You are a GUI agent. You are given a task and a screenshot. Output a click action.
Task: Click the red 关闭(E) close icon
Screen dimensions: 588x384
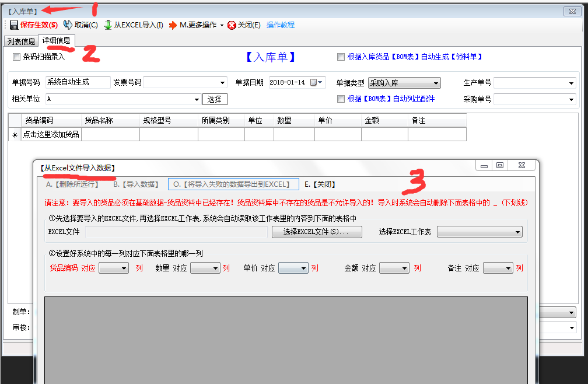pyautogui.click(x=232, y=25)
